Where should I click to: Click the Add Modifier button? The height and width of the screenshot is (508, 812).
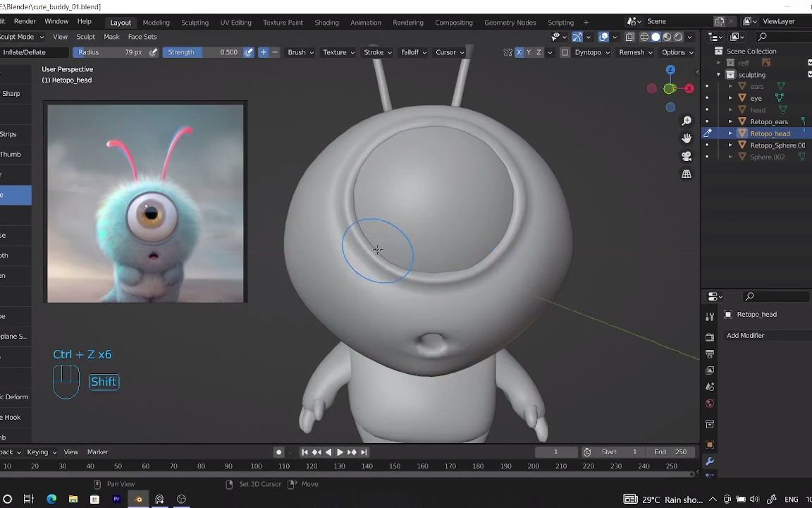[x=745, y=335]
